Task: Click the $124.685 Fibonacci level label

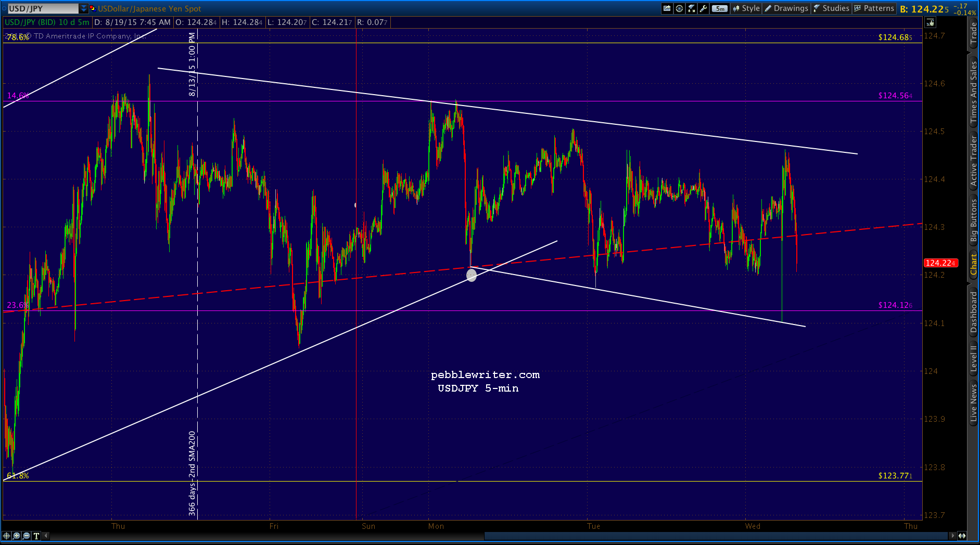Action: point(895,37)
